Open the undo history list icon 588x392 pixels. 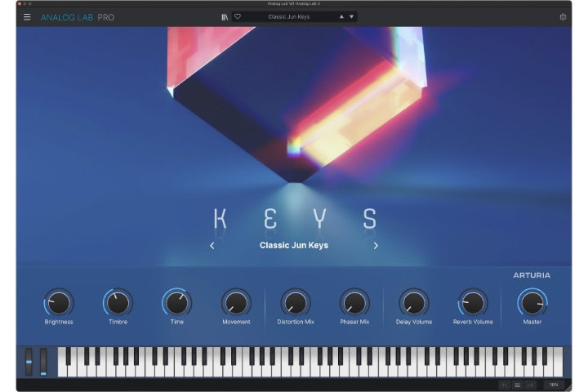click(x=518, y=385)
